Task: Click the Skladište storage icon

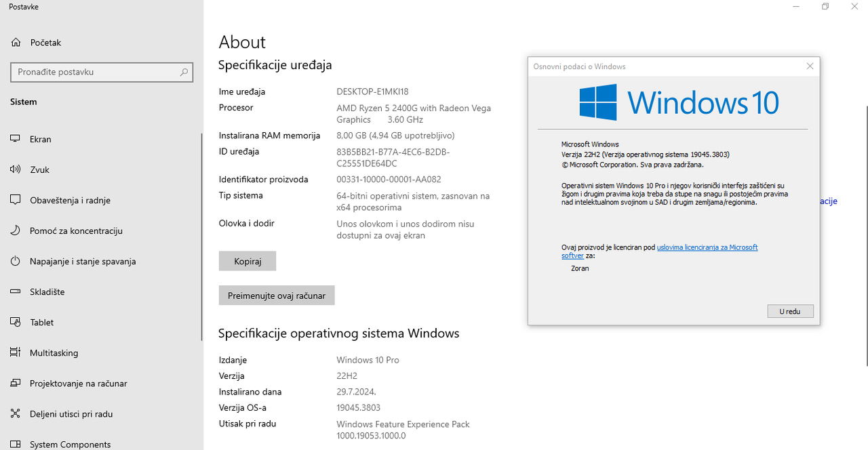Action: click(16, 291)
